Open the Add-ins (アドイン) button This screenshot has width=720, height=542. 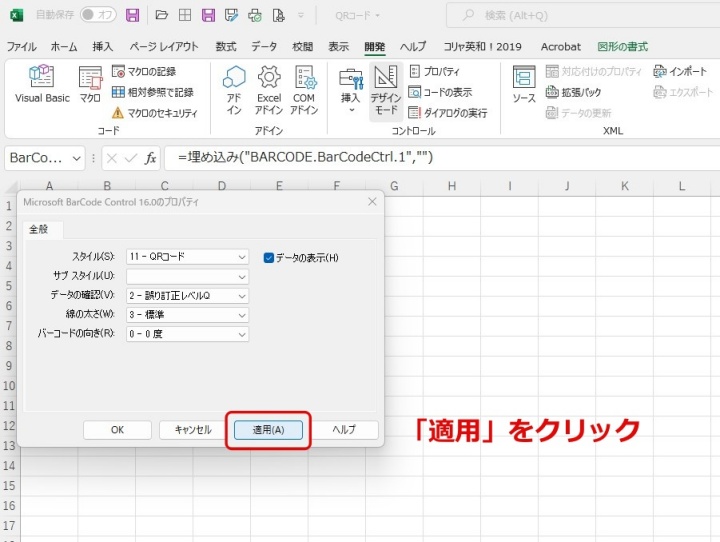click(234, 90)
